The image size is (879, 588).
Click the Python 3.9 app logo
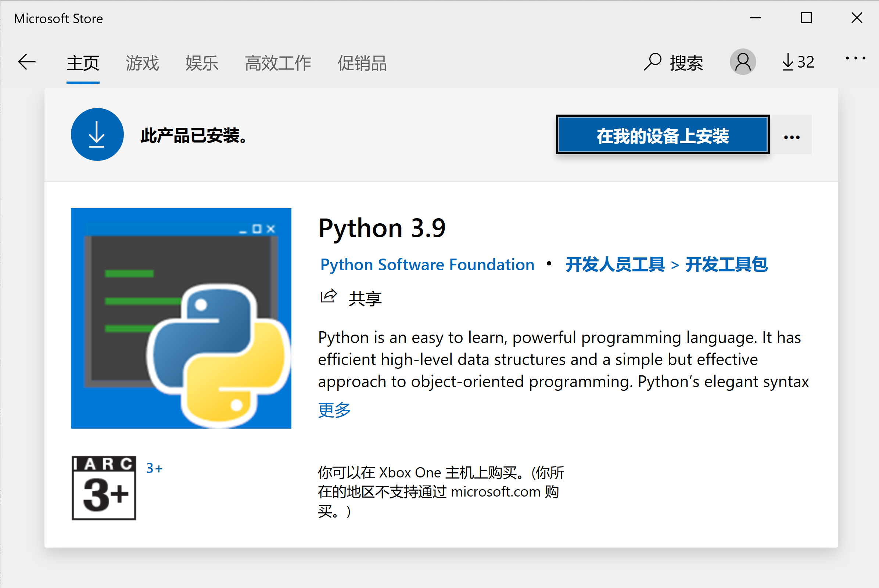pyautogui.click(x=181, y=318)
